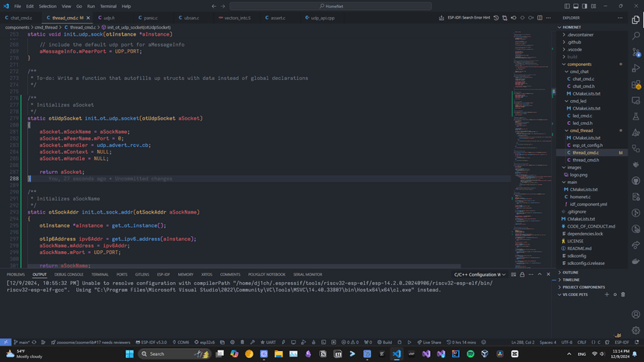
Task: Open the Accounts icon in activity bar
Action: pyautogui.click(x=635, y=315)
